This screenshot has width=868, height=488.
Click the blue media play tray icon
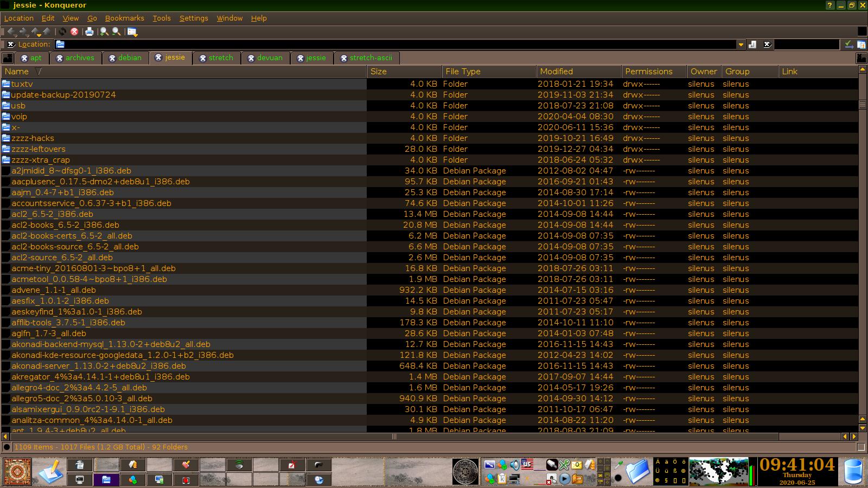[565, 479]
